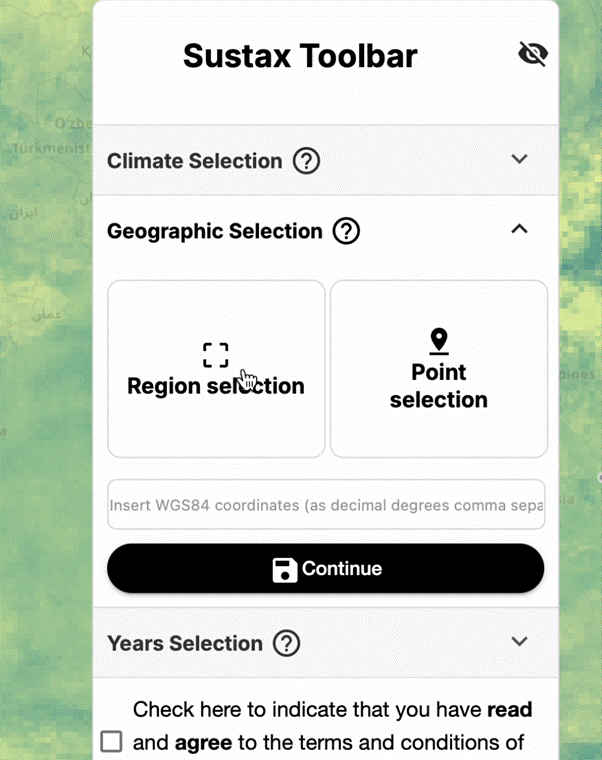Viewport: 602px width, 760px height.
Task: Check the terms and conditions checkbox
Action: [x=112, y=742]
